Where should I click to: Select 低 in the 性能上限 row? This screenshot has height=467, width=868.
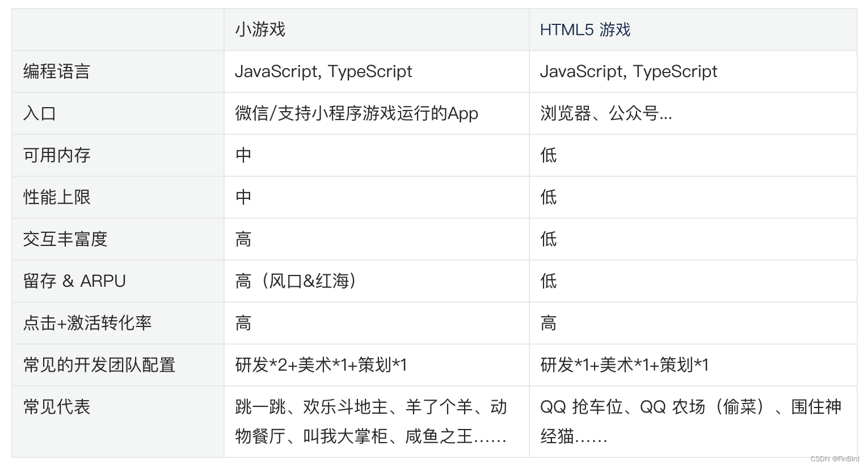[549, 197]
